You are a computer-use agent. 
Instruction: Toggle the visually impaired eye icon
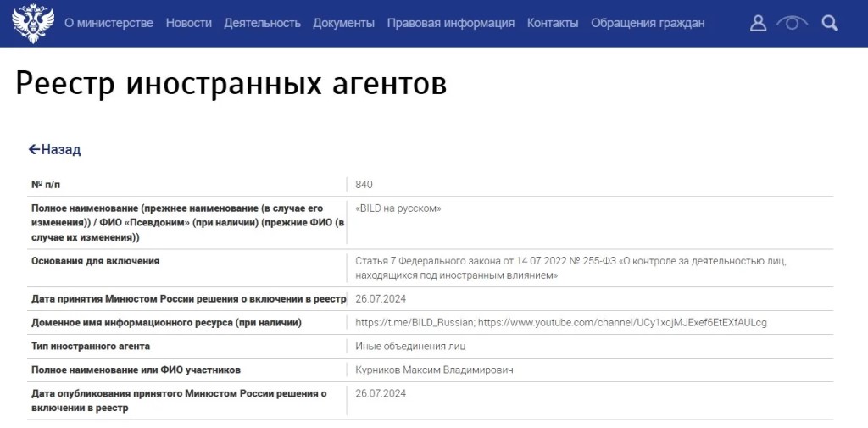click(793, 23)
